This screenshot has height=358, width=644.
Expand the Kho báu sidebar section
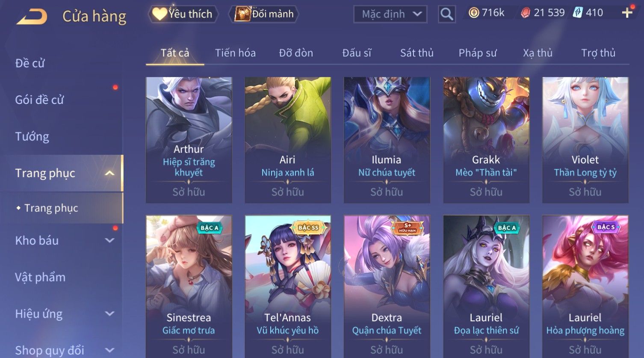[110, 240]
